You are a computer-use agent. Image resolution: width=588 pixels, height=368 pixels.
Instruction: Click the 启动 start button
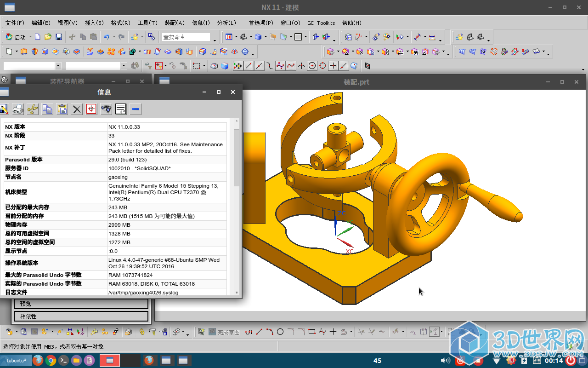tap(15, 37)
